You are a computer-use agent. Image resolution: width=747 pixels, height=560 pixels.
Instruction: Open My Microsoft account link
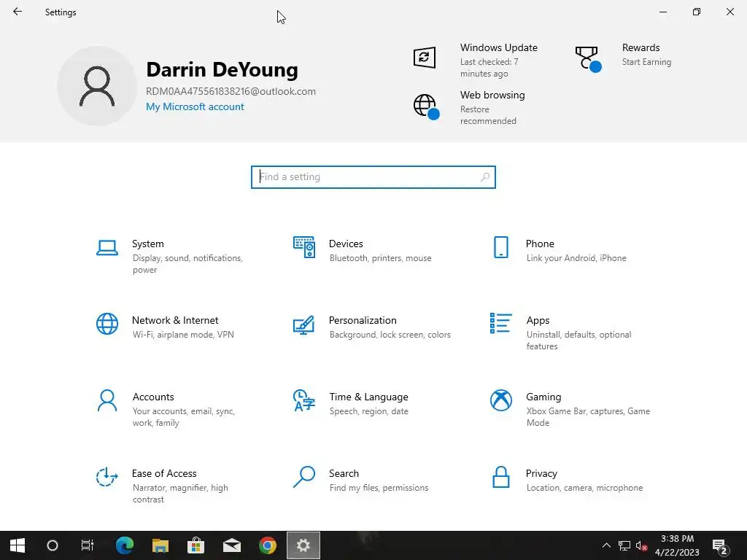coord(195,106)
